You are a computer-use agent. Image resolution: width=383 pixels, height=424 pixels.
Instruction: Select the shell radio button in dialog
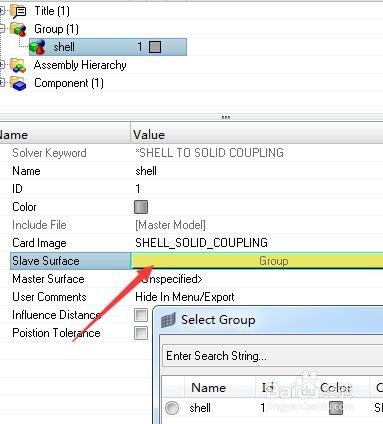172,408
